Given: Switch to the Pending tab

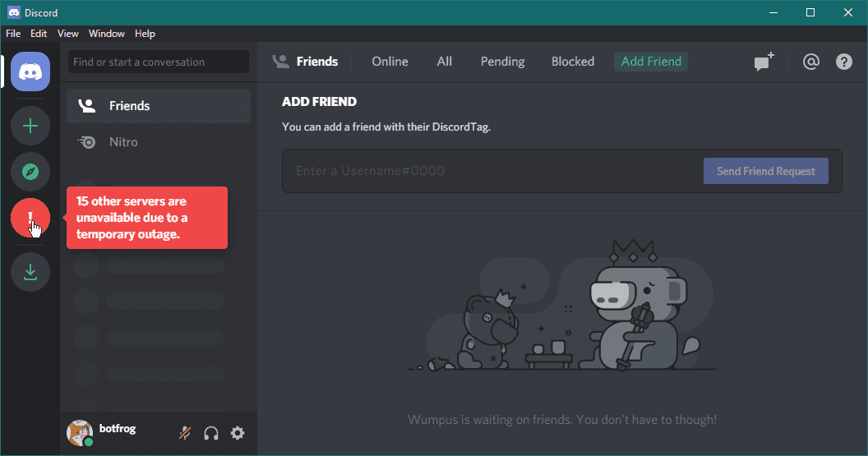Looking at the screenshot, I should click(x=503, y=62).
